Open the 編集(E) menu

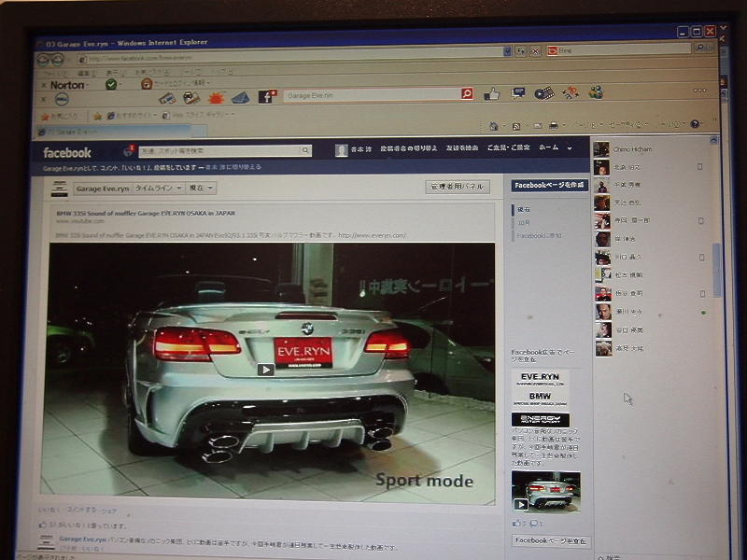pyautogui.click(x=87, y=74)
